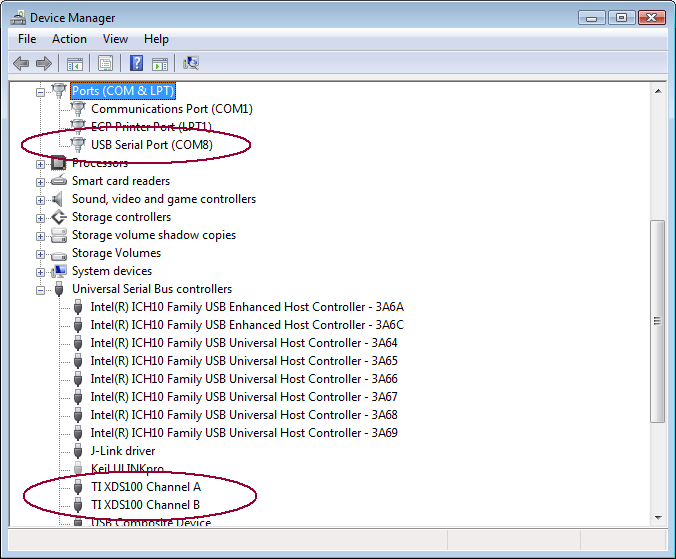Open the View menu
This screenshot has width=676, height=559.
(115, 39)
